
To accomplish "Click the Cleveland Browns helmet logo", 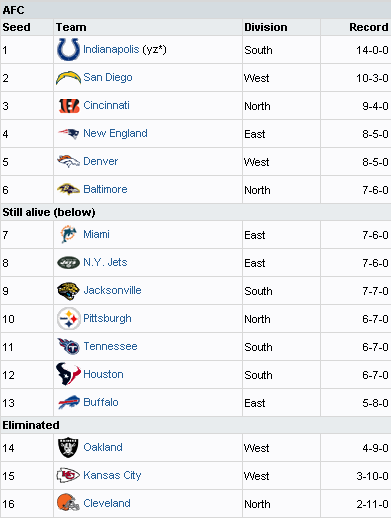I will 68,502.
